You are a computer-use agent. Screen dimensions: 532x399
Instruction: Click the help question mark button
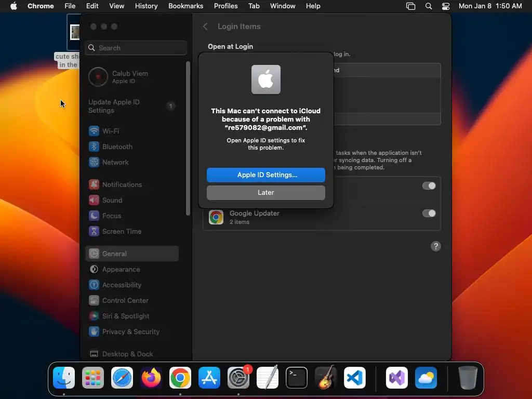click(436, 246)
